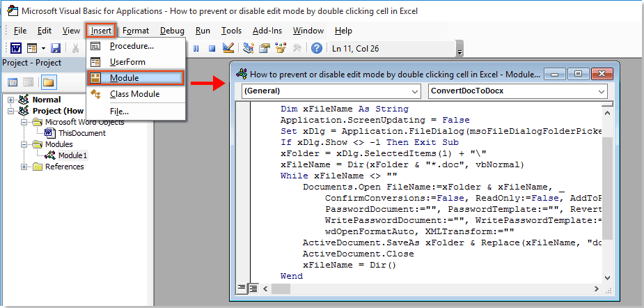This screenshot has height=308, width=644.
Task: Click the Design Mode toolbar icon
Action: [228, 48]
